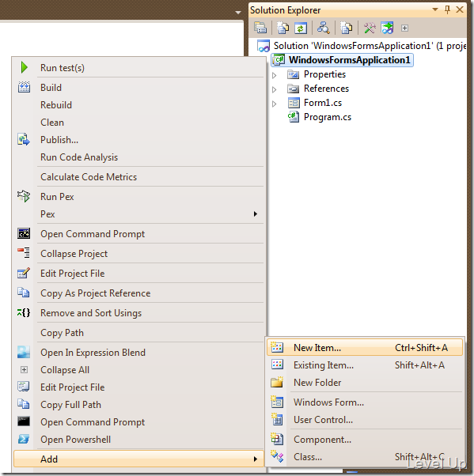
Task: Open Solution Explorer window position dropdown arrow
Action: click(x=435, y=9)
